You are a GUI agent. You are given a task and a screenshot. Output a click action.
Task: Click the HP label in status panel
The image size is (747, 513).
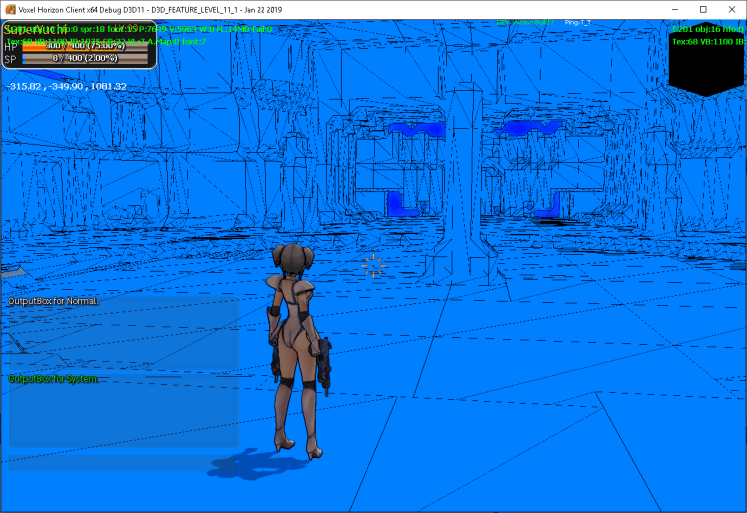pos(11,46)
